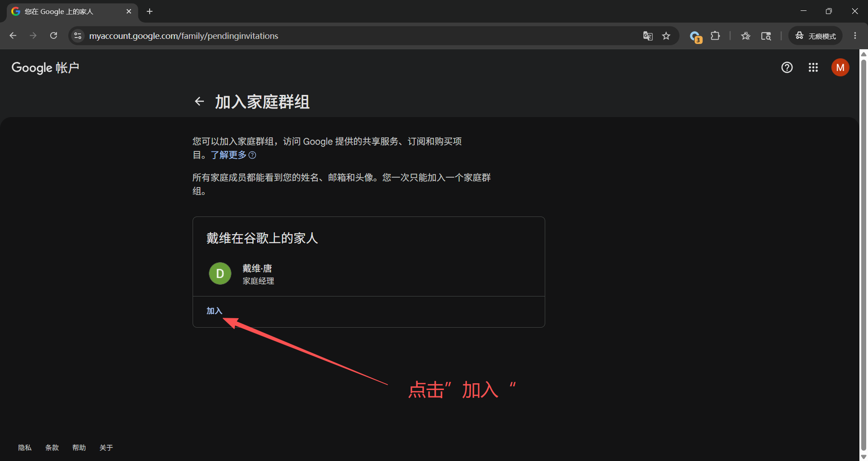Viewport: 868px width, 461px height.
Task: Open the Chrome three-dot menu
Action: click(855, 36)
